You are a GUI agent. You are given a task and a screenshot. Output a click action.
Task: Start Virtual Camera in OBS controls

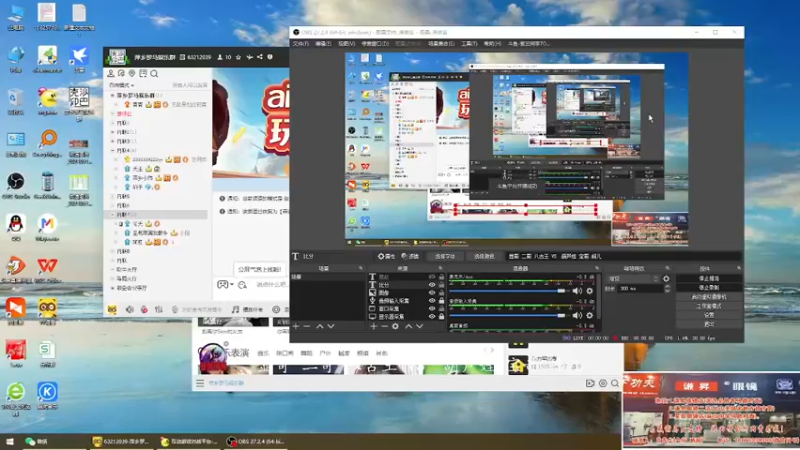pyautogui.click(x=709, y=297)
